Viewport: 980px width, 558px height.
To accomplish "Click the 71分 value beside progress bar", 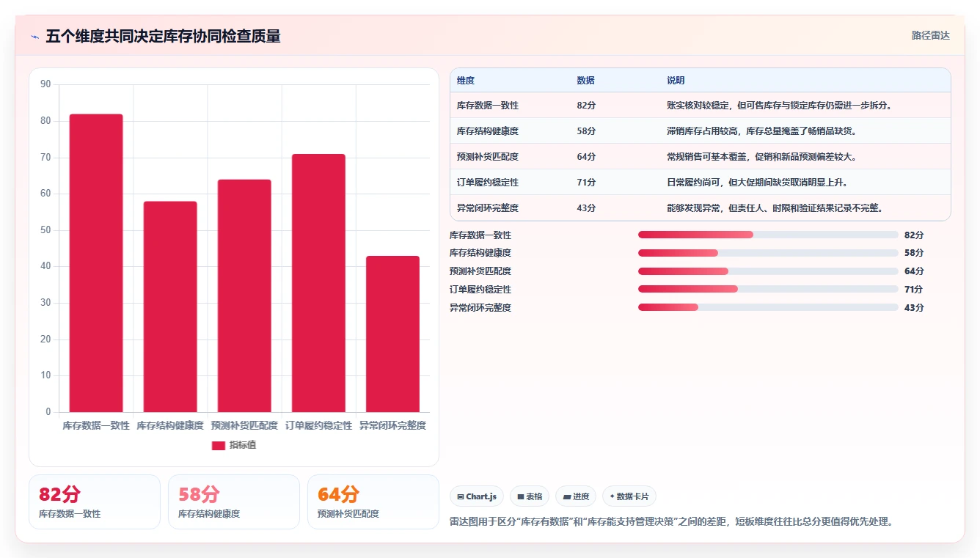I will point(914,290).
